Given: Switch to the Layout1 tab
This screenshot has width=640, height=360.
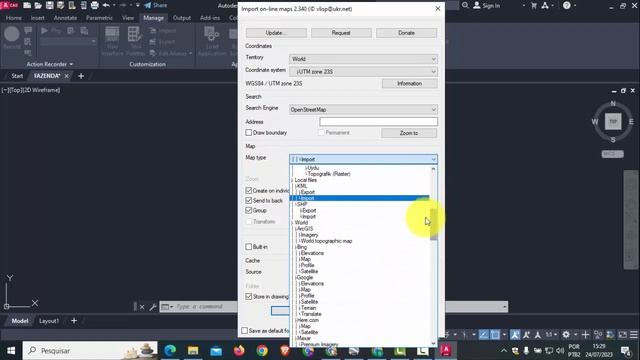Looking at the screenshot, I should click(49, 321).
